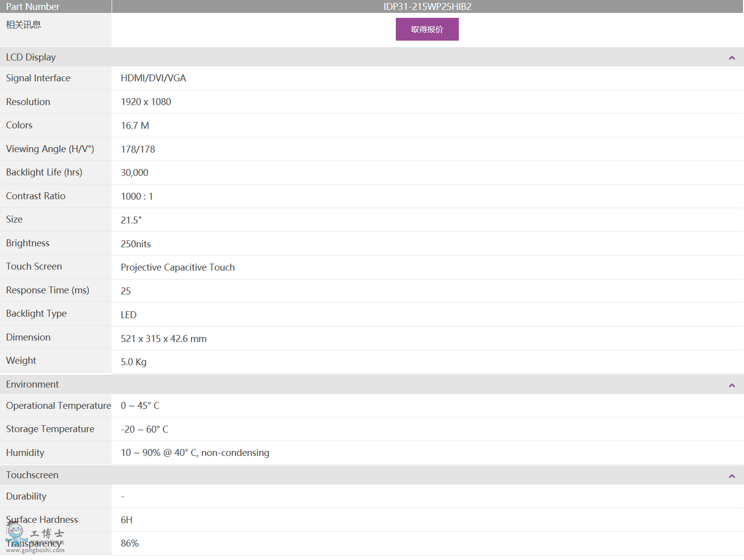This screenshot has height=560, width=744.
Task: Select the LCD Display section header title
Action: [x=31, y=57]
